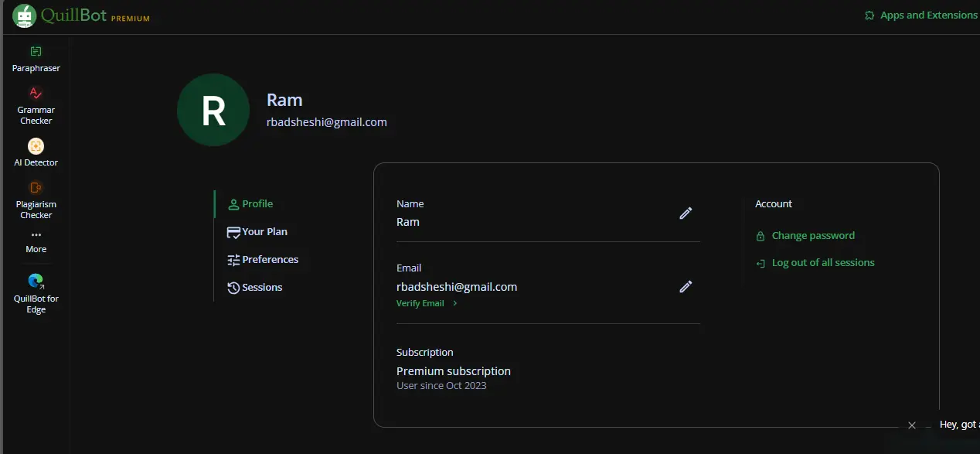
Task: Click the PREMIUM badge label
Action: coord(131,19)
